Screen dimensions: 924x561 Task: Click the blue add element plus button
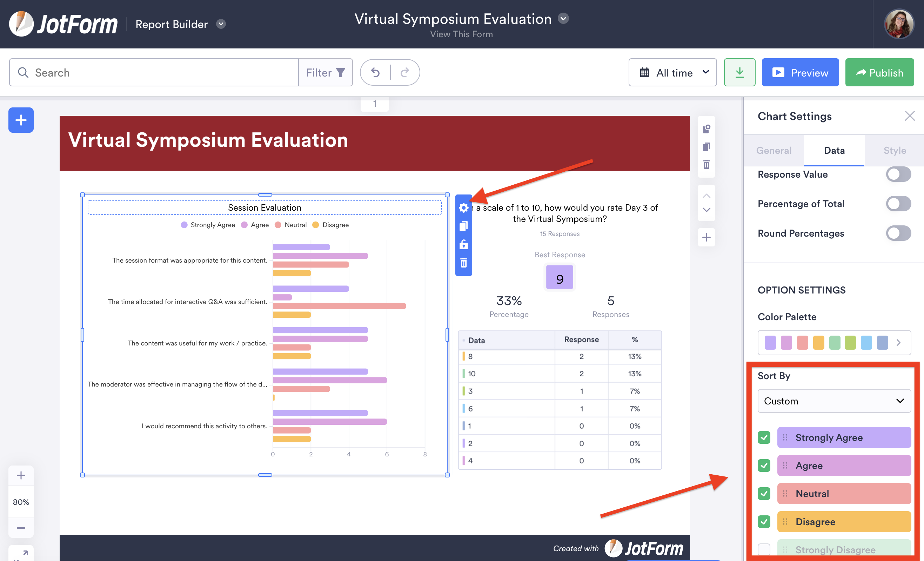coord(21,120)
